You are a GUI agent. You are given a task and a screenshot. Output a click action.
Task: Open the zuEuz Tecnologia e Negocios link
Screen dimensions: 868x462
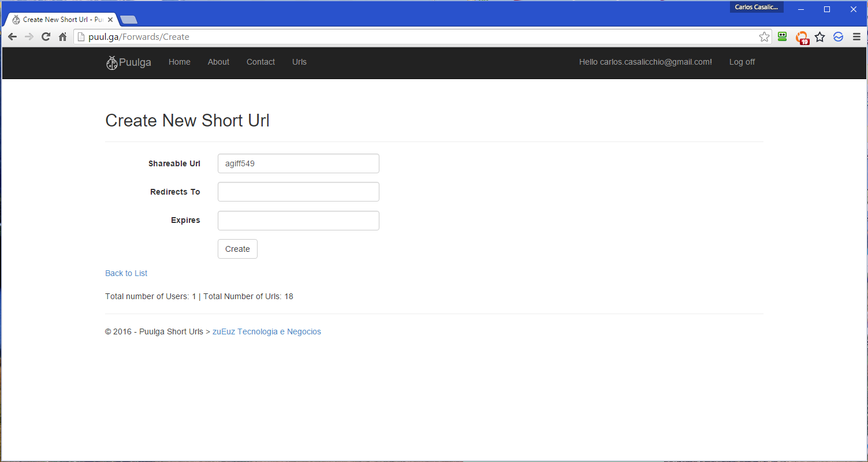(266, 331)
